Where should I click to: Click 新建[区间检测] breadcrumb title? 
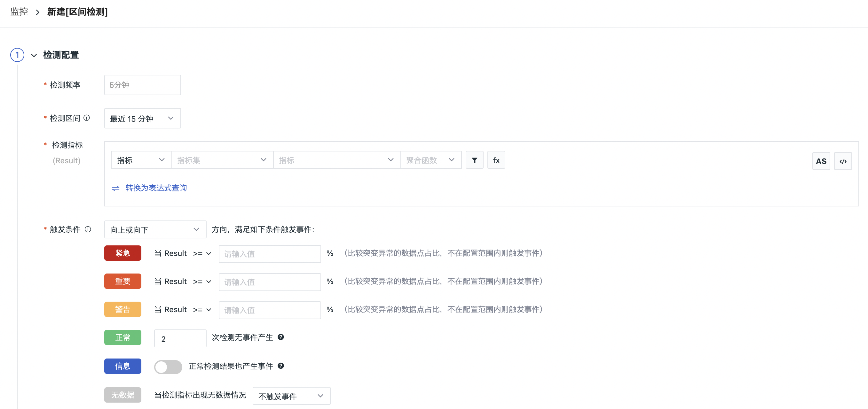[77, 12]
